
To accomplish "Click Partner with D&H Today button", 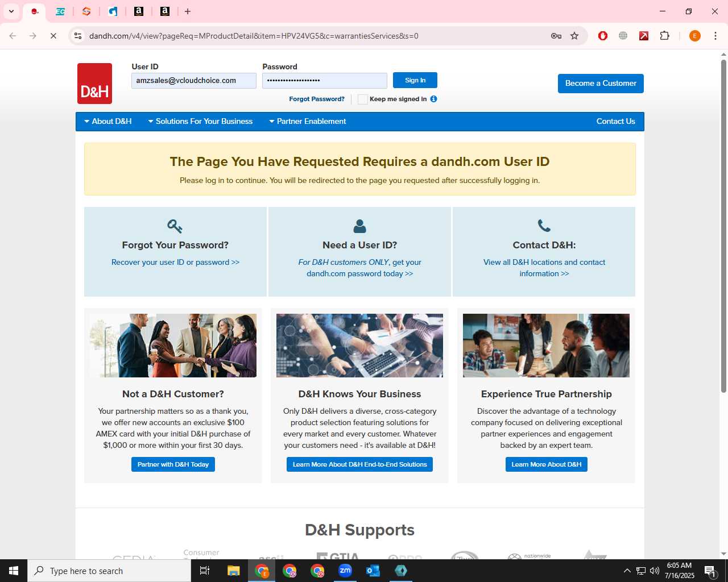I will coord(173,464).
